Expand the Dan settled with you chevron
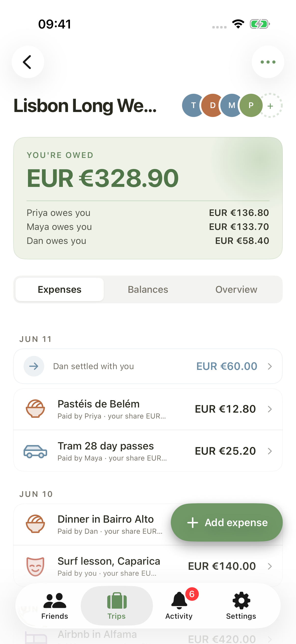This screenshot has width=296, height=644. (270, 366)
